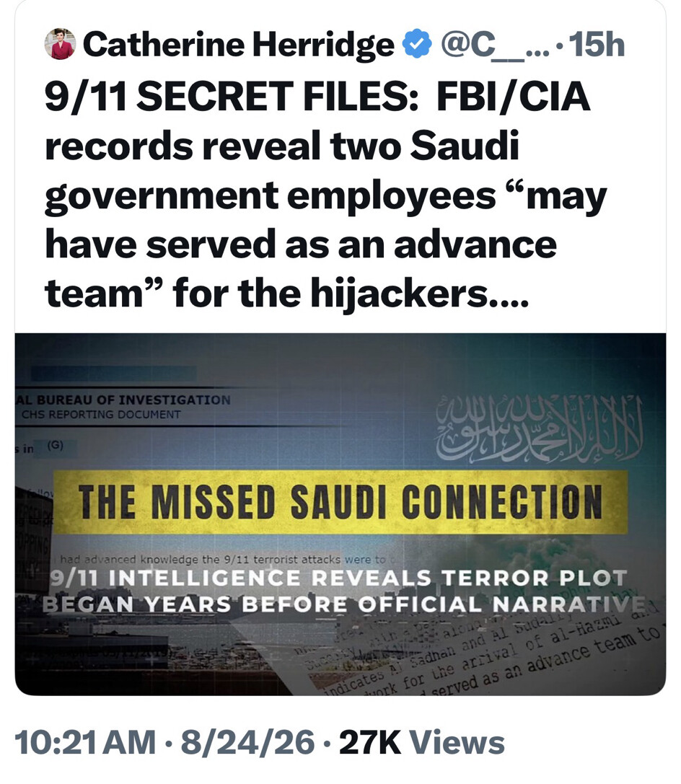Open the Catherine Herridge display name

[239, 45]
